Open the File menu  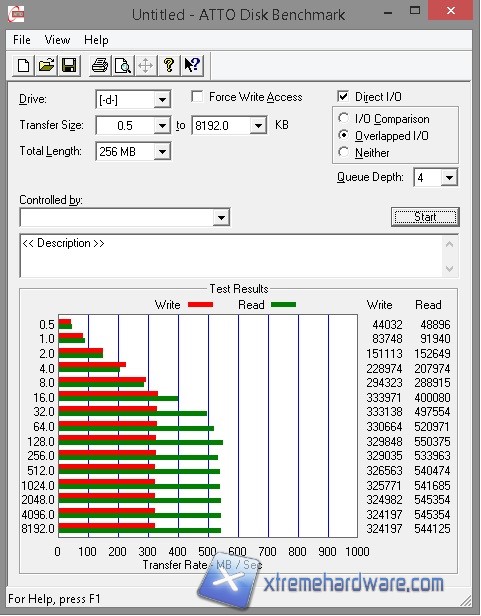coord(22,40)
